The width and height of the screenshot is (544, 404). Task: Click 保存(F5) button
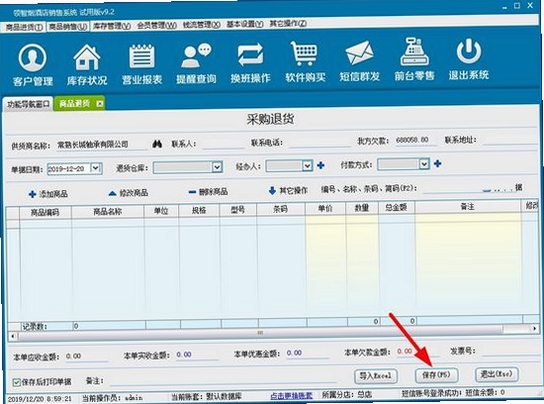436,375
